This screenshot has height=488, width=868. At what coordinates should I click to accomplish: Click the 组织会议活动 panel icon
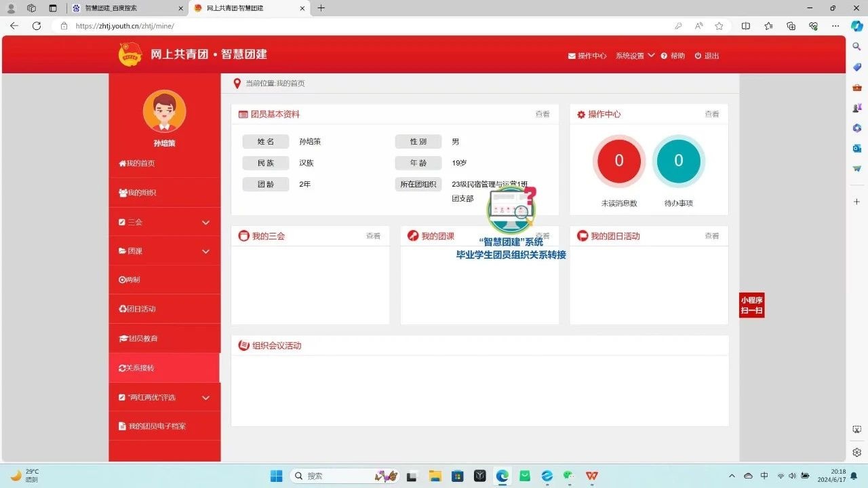(243, 345)
